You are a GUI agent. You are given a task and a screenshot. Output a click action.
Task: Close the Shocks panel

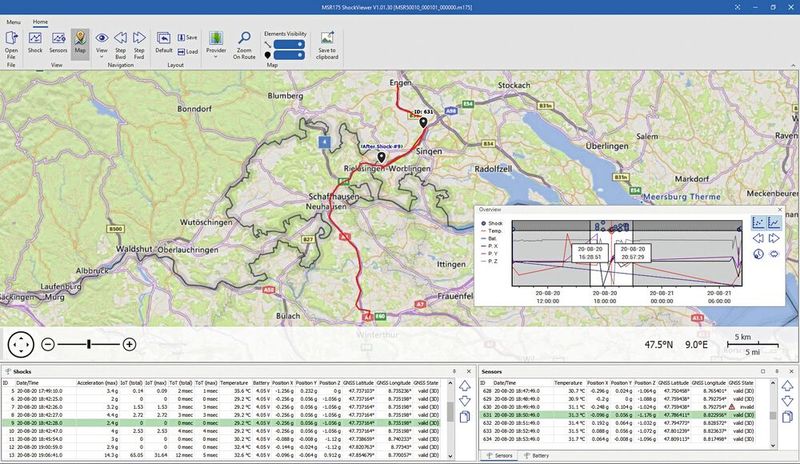(469, 371)
